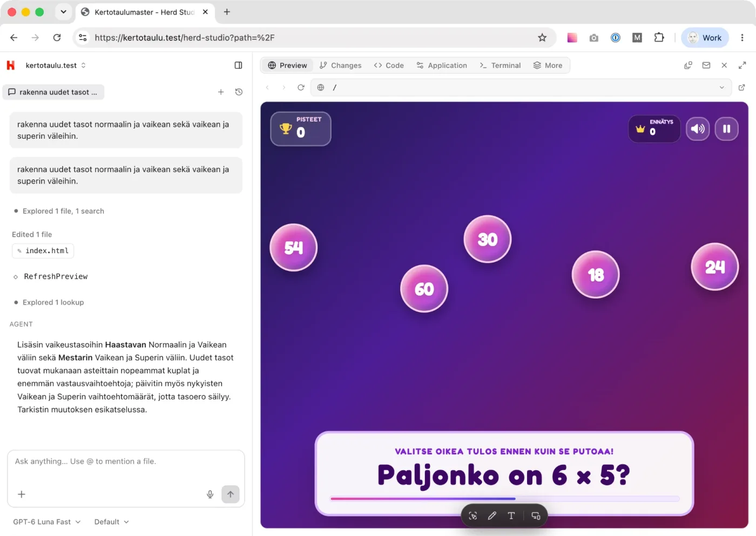Send message with arrow up button
Viewport: 756px width, 536px height.
[231, 494]
